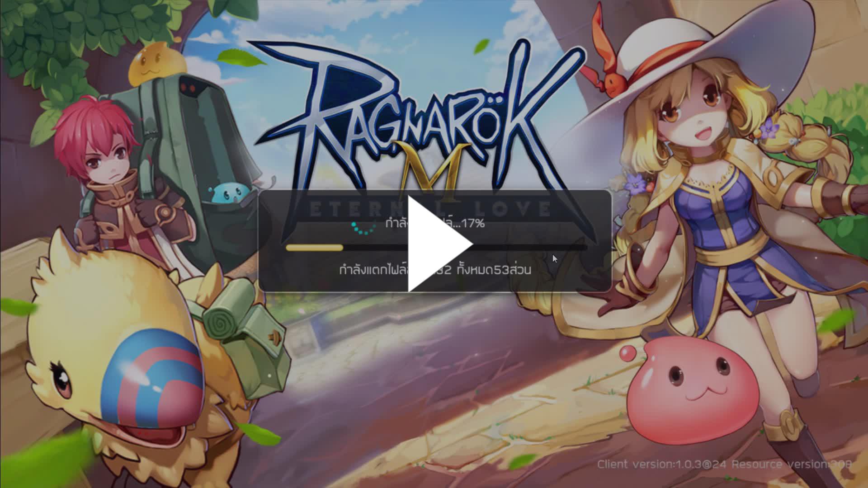Click the yellow loading progress bar
The image size is (868, 488).
315,248
